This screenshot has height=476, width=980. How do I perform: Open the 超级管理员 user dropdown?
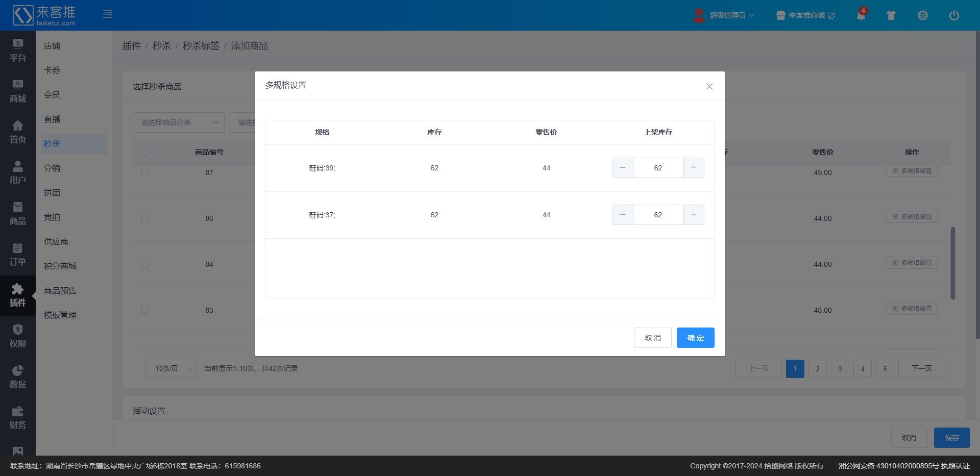point(725,15)
